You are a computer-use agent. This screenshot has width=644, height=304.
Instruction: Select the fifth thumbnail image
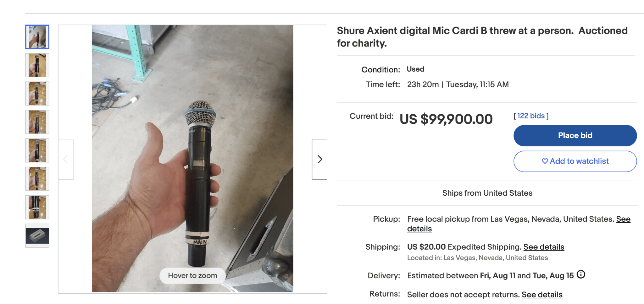point(37,150)
